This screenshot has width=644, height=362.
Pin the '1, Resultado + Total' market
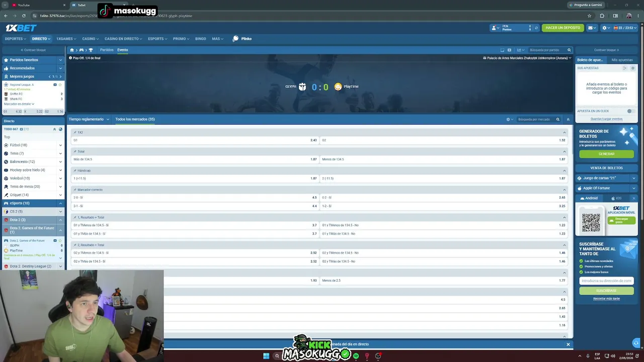(75, 218)
